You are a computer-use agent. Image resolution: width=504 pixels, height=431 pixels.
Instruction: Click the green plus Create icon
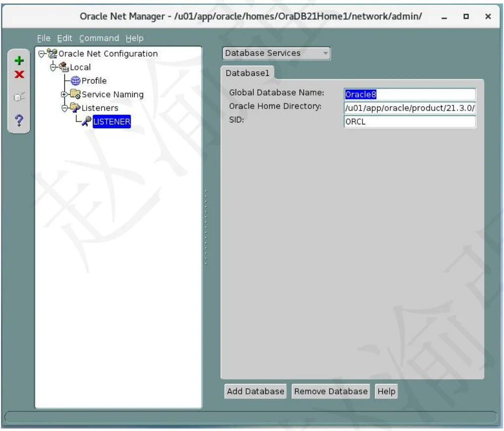click(x=19, y=60)
